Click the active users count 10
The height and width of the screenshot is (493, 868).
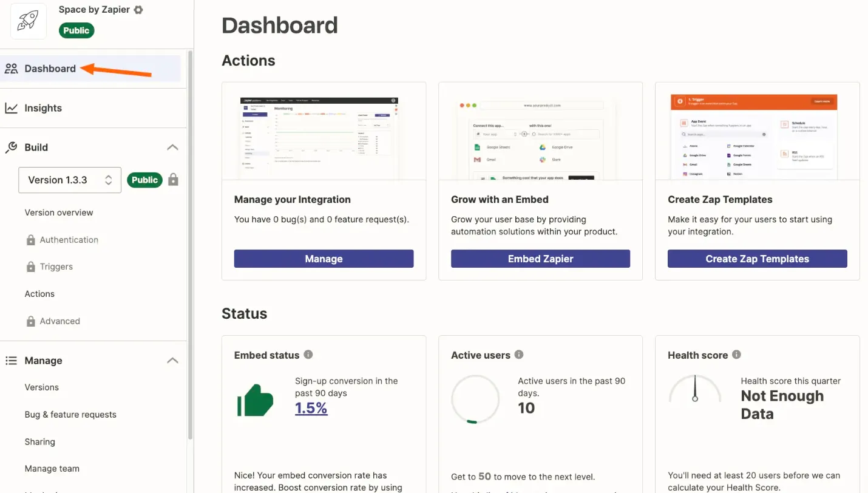pyautogui.click(x=526, y=408)
